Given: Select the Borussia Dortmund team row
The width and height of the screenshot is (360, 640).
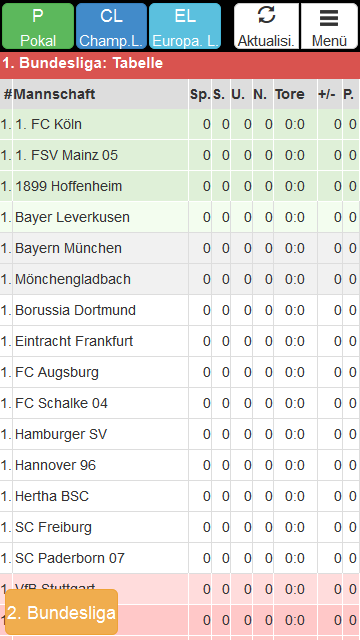Looking at the screenshot, I should [x=180, y=310].
